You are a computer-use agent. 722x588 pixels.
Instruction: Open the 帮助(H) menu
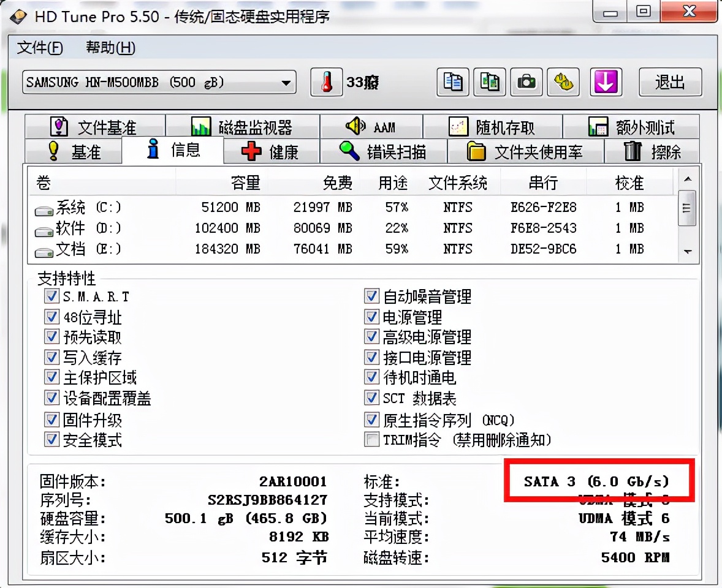pos(109,48)
